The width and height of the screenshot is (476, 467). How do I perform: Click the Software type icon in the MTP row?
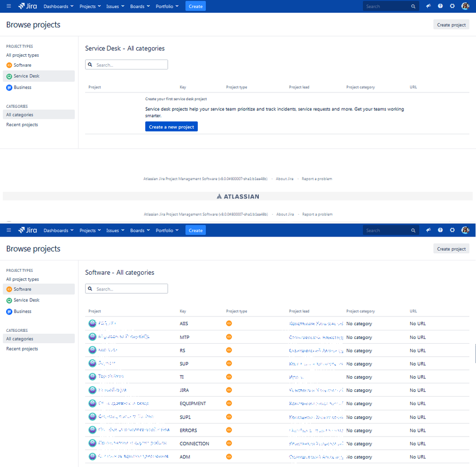pyautogui.click(x=229, y=337)
